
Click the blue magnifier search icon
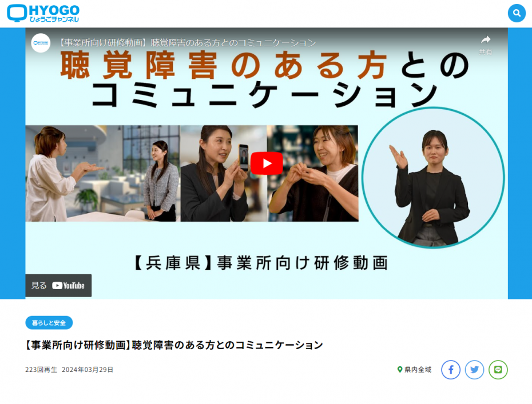tap(517, 13)
